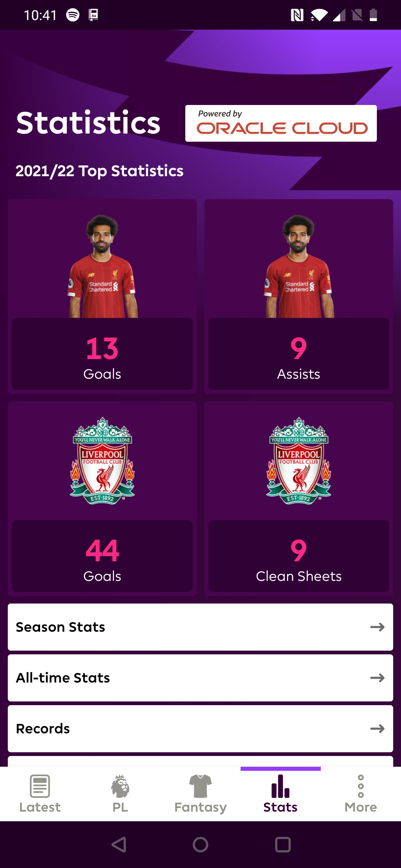The height and width of the screenshot is (868, 401).
Task: Open top assists card showing 9 Assists
Action: pyautogui.click(x=299, y=296)
